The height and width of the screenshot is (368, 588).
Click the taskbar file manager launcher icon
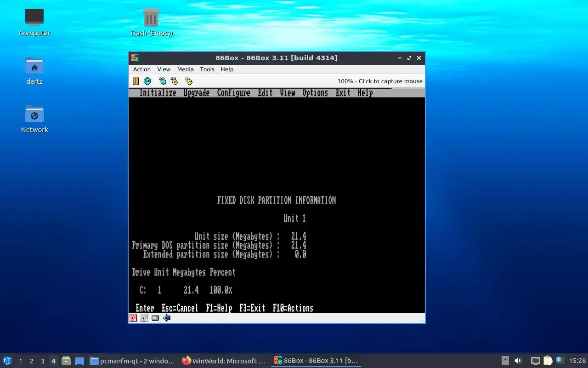[x=66, y=361]
